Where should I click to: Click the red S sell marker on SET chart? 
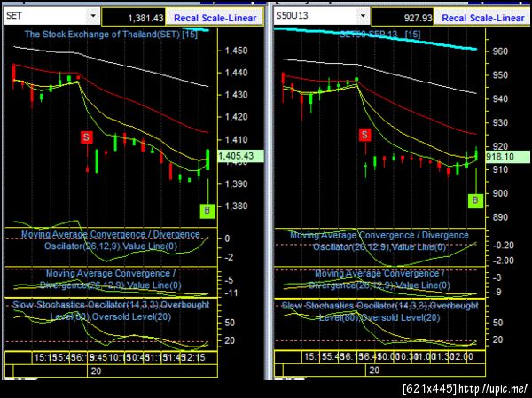(x=87, y=137)
